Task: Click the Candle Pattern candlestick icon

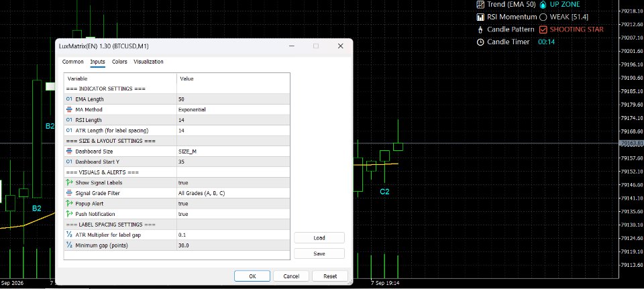Action: pyautogui.click(x=480, y=30)
